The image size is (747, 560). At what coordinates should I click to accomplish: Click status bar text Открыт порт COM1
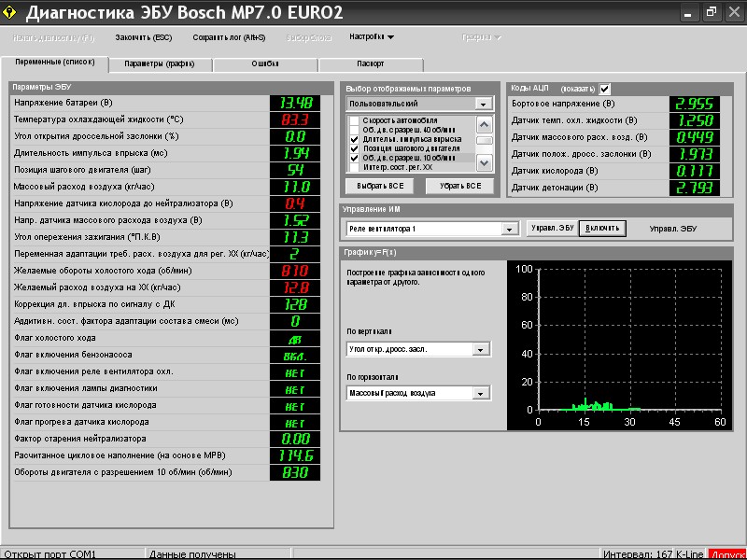[x=50, y=554]
